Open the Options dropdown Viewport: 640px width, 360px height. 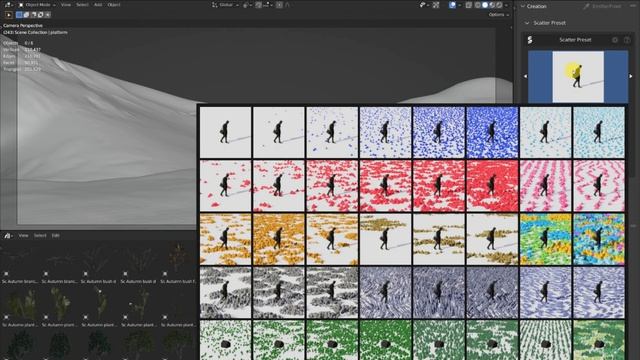pos(499,15)
